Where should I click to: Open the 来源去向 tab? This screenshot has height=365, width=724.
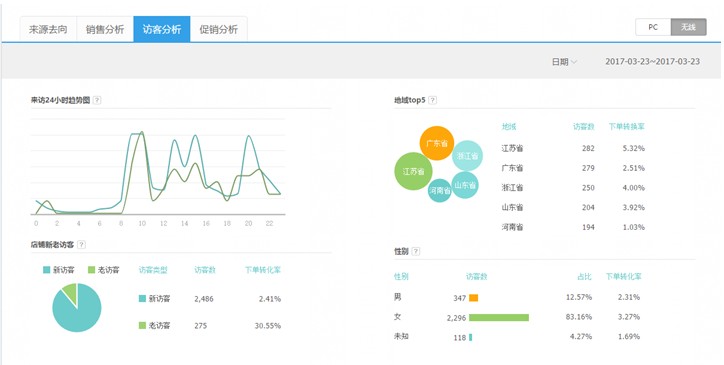[x=48, y=29]
